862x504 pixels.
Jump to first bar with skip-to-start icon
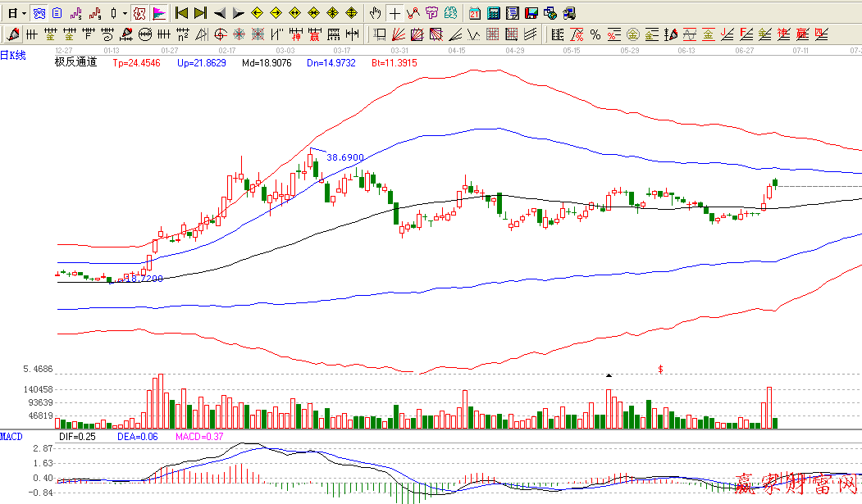coord(181,13)
